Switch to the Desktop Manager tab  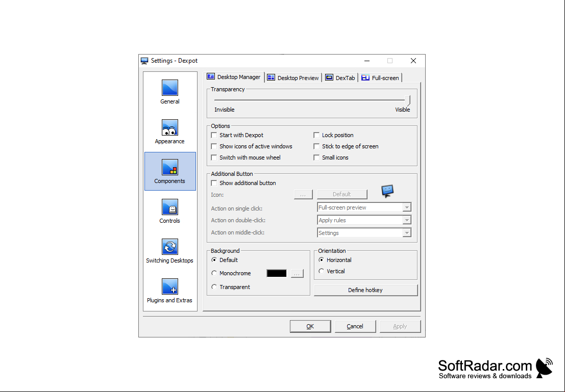[x=234, y=77]
